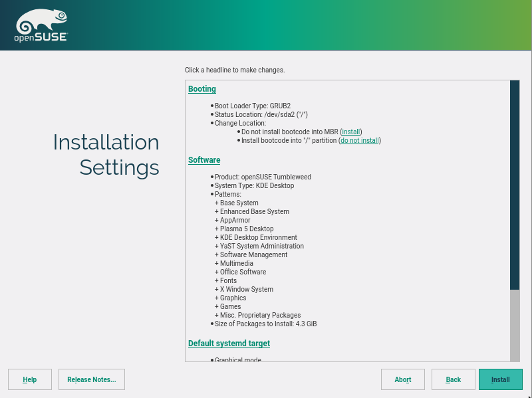The height and width of the screenshot is (398, 532).
Task: Click the '+ Software Management' pattern
Action: point(251,254)
